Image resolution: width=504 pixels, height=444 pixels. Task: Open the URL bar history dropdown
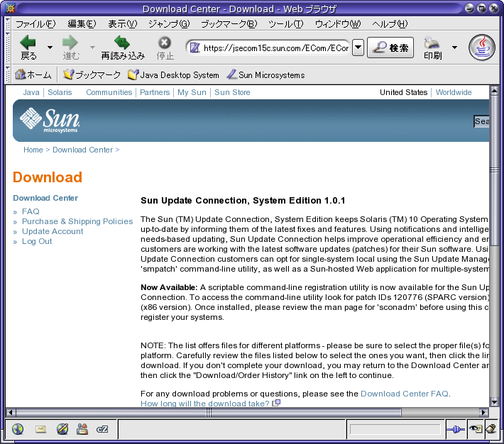[x=358, y=48]
